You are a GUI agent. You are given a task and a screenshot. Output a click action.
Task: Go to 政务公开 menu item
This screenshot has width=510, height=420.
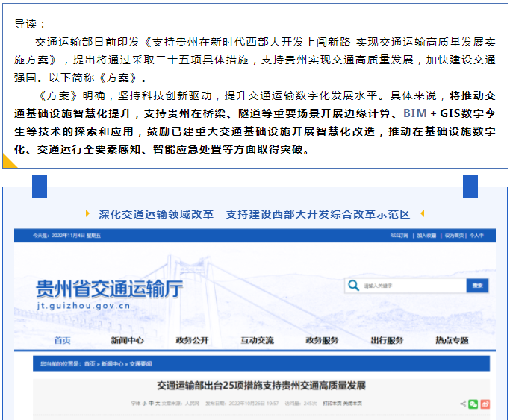click(x=192, y=341)
